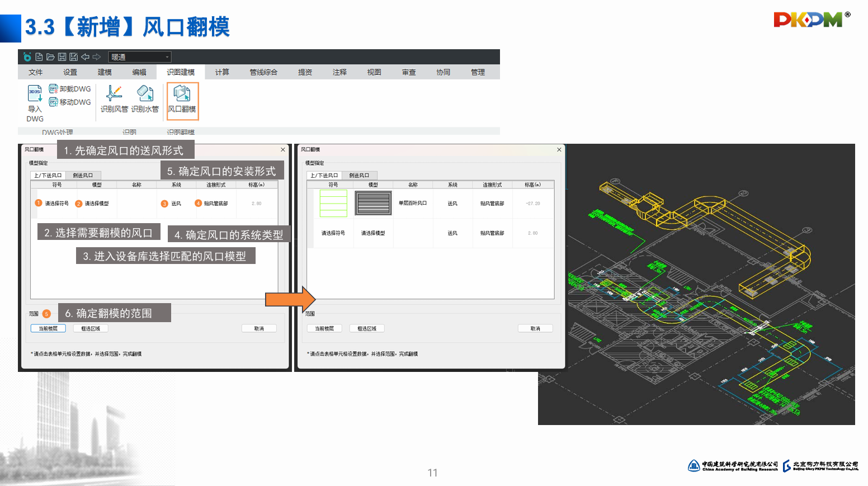Image resolution: width=868 pixels, height=486 pixels.
Task: Click the -27.20 elevation cell
Action: (x=533, y=204)
